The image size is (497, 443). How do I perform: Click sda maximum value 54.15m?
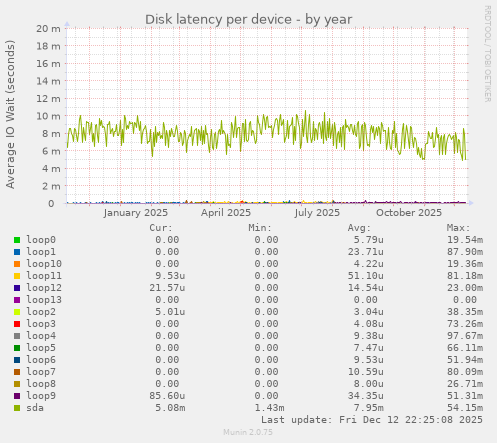tap(465, 408)
